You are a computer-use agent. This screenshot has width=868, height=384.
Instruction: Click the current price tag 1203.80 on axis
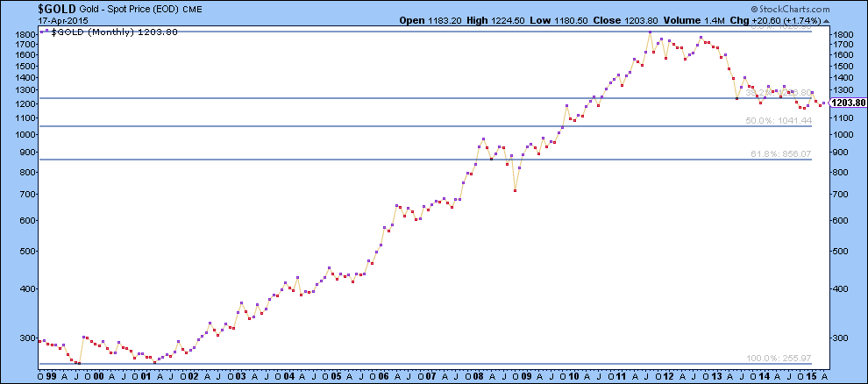pyautogui.click(x=848, y=103)
